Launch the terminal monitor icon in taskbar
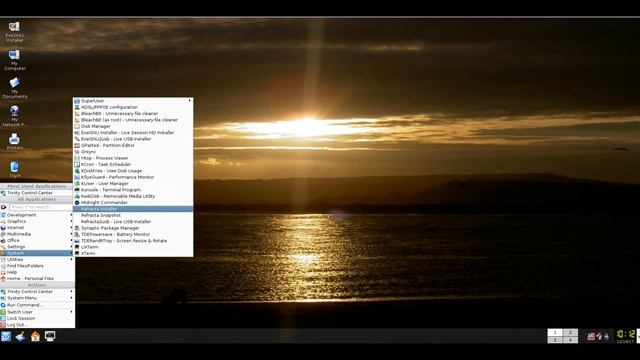Image resolution: width=640 pixels, height=360 pixels. pos(50,336)
